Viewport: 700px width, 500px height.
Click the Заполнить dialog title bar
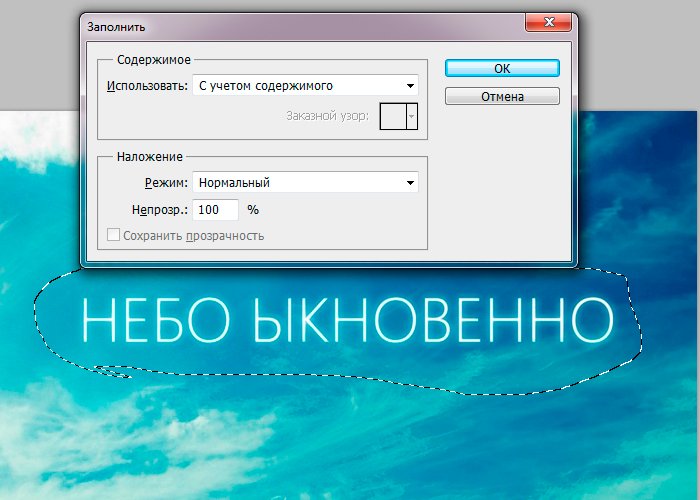pyautogui.click(x=300, y=23)
